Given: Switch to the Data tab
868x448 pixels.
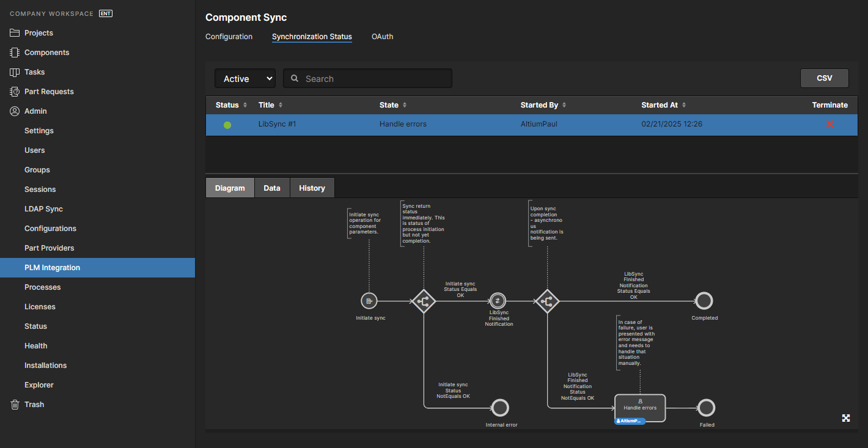Looking at the screenshot, I should coord(272,188).
